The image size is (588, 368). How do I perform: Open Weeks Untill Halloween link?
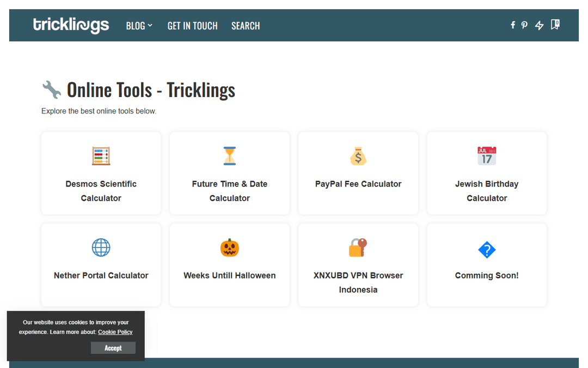230,276
